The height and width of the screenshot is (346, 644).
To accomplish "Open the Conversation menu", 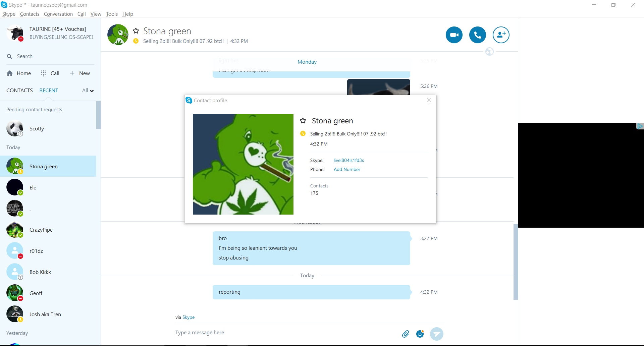I will pos(58,14).
